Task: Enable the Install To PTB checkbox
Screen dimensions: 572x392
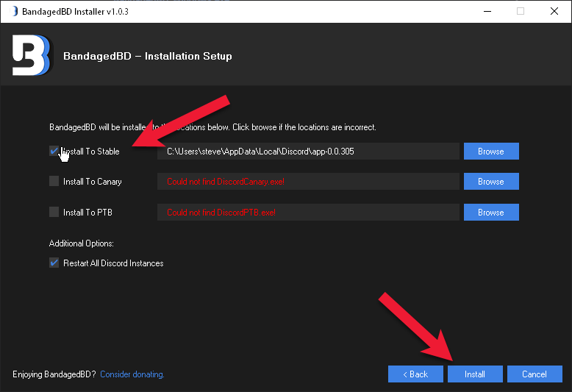Action: (x=54, y=213)
